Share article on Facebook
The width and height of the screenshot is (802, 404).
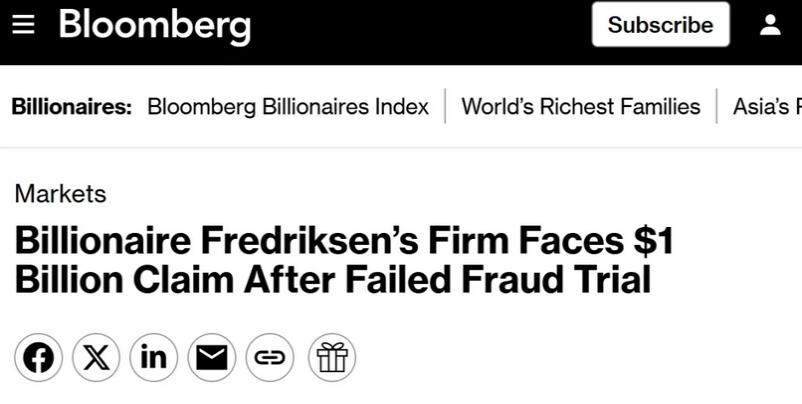coord(39,358)
